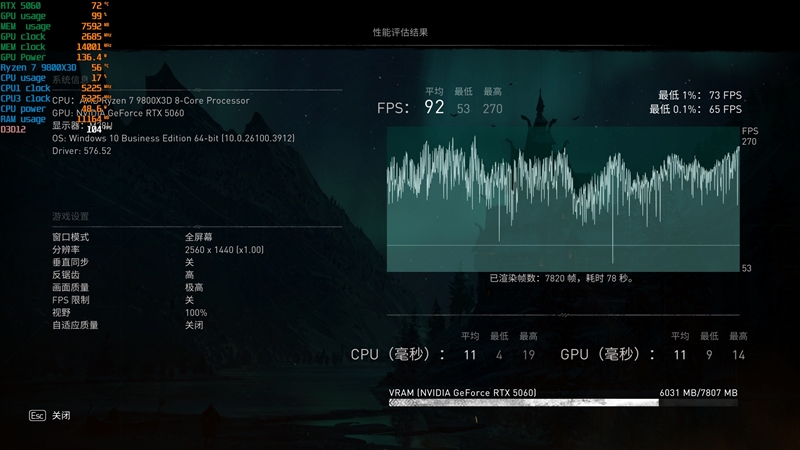800x450 pixels.
Task: Click the 最低 0.1%: 65 FPS reading
Action: [x=695, y=109]
